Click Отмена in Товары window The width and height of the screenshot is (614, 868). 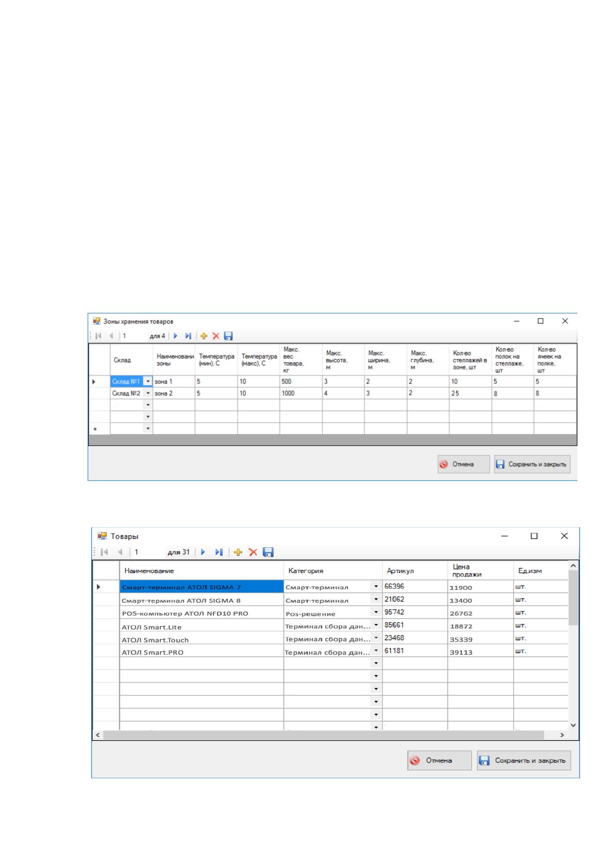pos(439,760)
